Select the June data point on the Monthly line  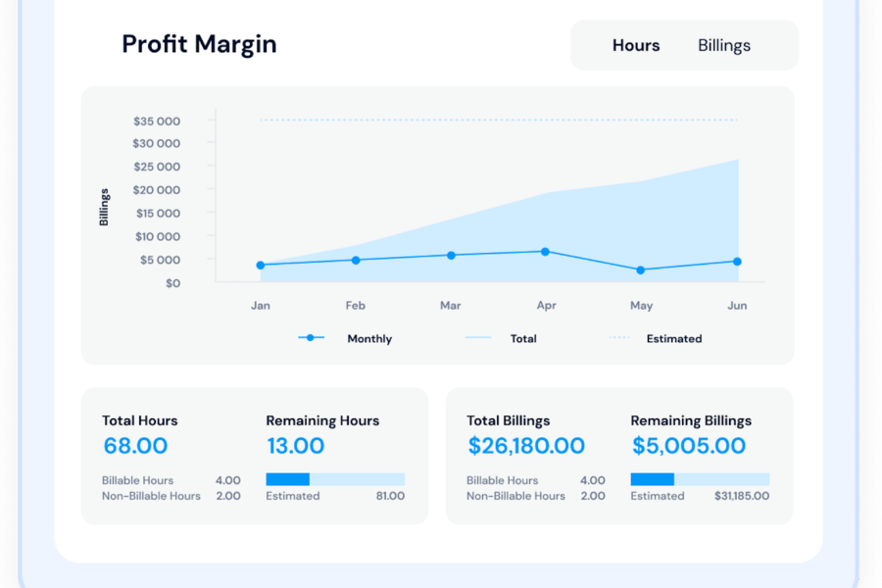(737, 262)
